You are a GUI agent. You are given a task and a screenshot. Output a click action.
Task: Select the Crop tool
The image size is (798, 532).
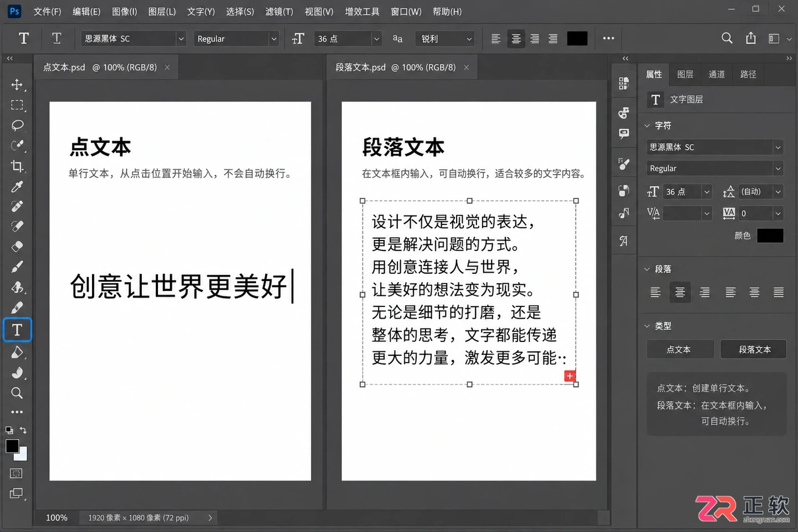point(17,166)
